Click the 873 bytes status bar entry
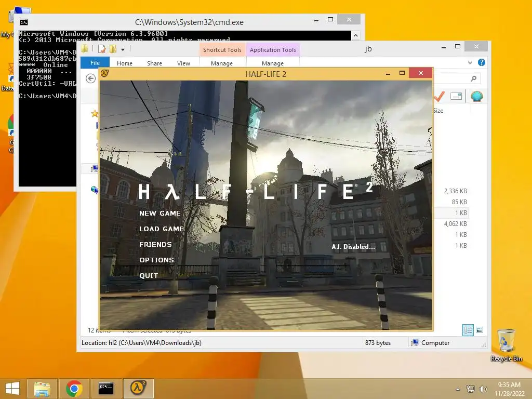The height and width of the screenshot is (399, 532). 378,343
